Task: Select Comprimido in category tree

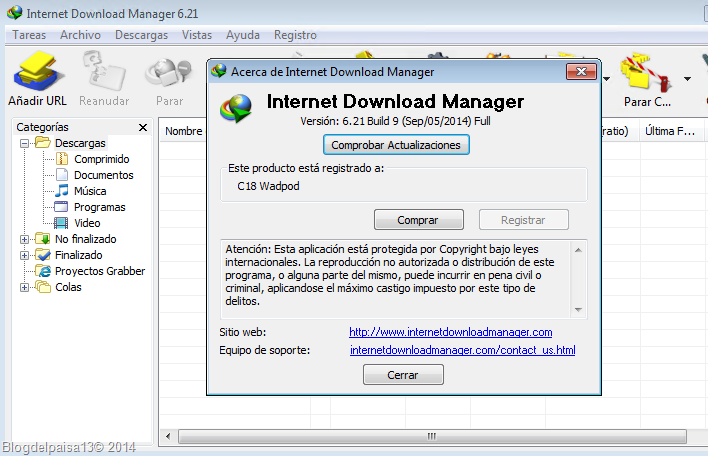Action: pos(102,159)
